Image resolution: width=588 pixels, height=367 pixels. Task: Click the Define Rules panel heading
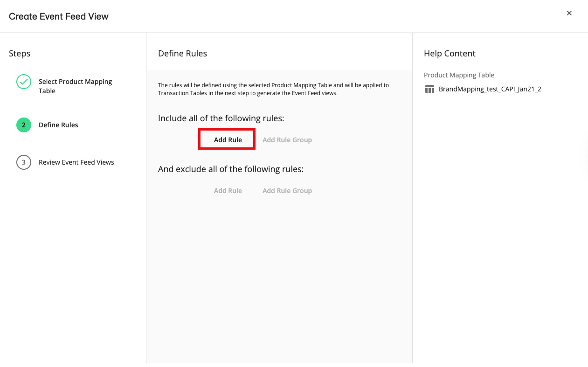point(182,54)
